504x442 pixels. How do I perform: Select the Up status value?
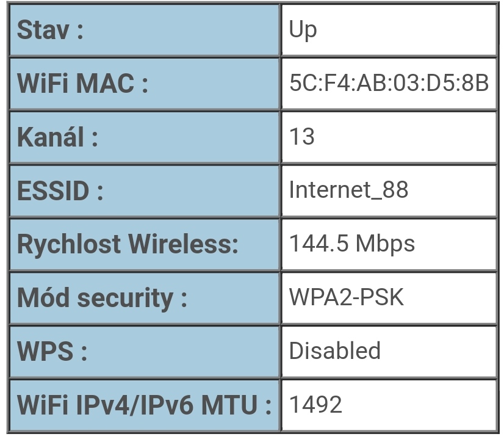coord(303,29)
